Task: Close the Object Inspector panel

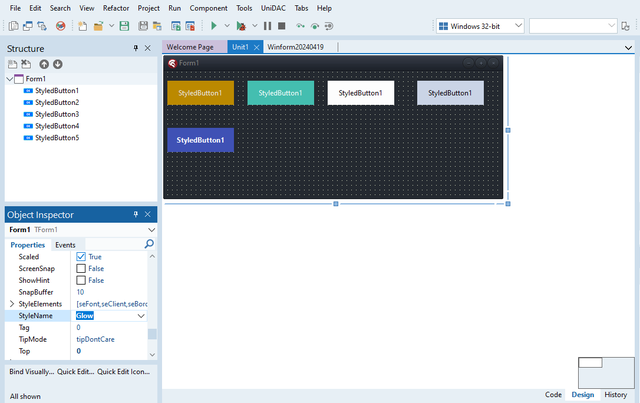Action: (148, 214)
